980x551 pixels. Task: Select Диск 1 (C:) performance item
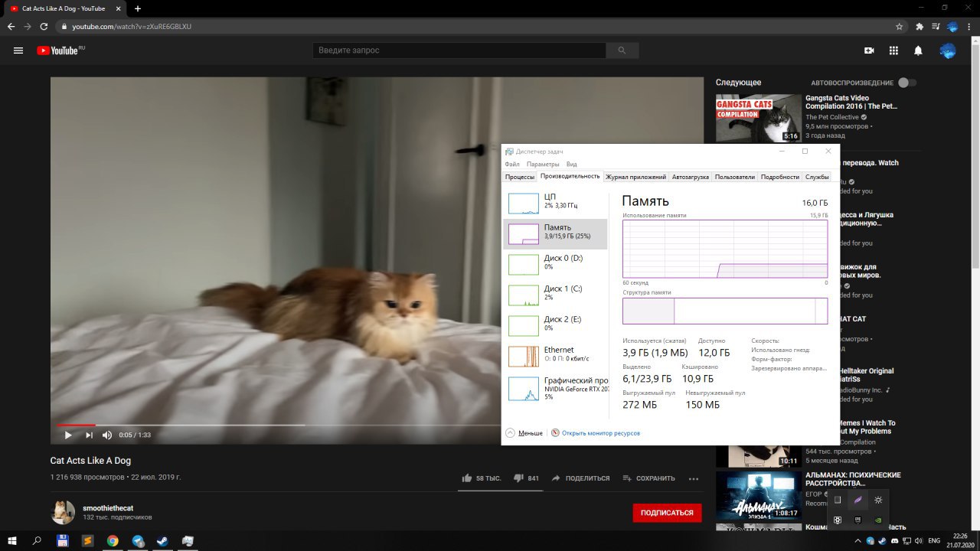point(556,294)
